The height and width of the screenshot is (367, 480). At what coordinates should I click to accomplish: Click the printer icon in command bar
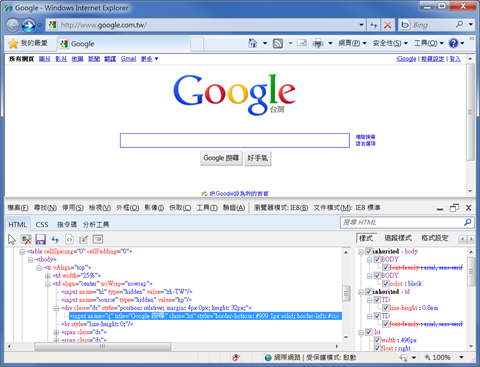(318, 43)
